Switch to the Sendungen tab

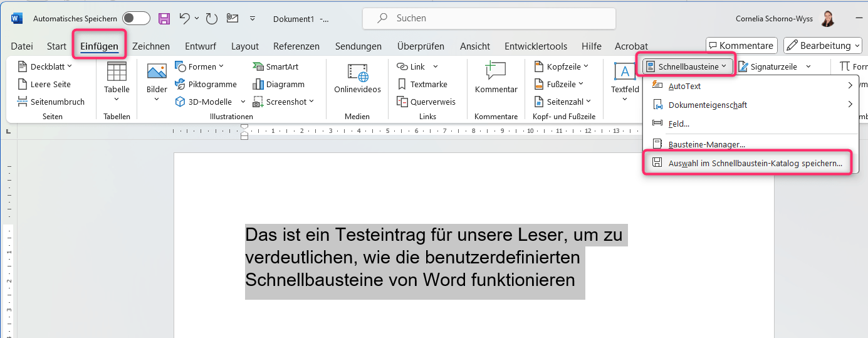pos(358,46)
